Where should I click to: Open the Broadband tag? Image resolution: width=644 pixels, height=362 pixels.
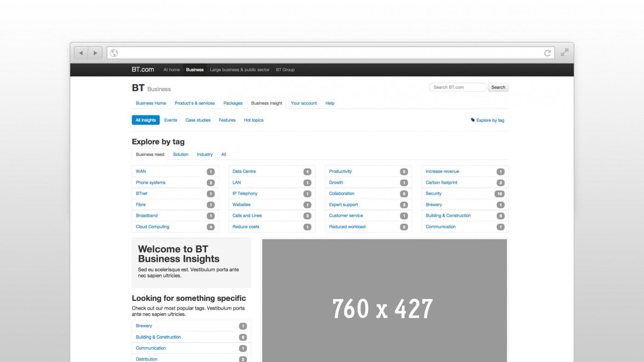[x=147, y=215]
